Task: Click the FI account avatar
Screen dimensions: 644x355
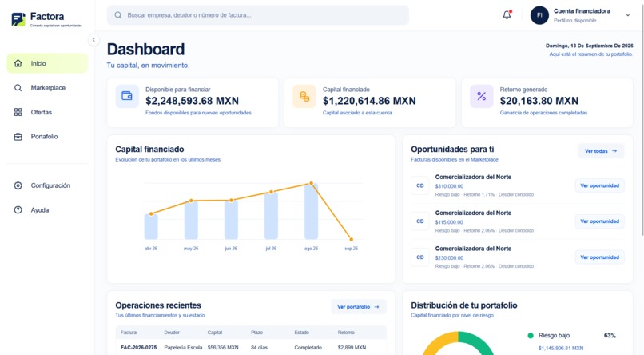Action: [539, 15]
